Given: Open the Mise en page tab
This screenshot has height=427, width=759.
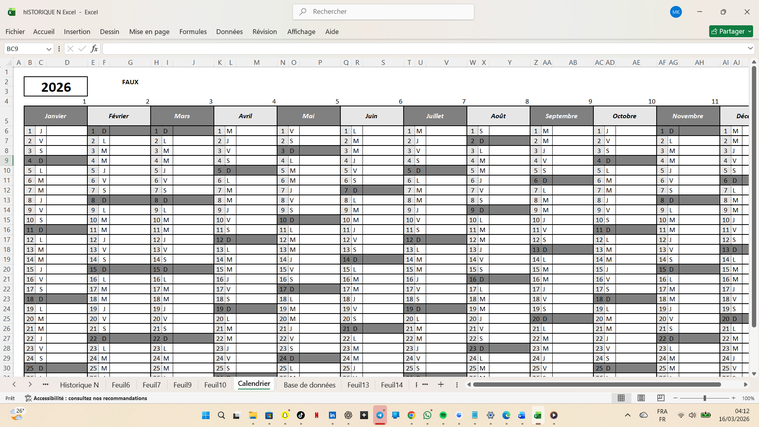Looking at the screenshot, I should [149, 31].
